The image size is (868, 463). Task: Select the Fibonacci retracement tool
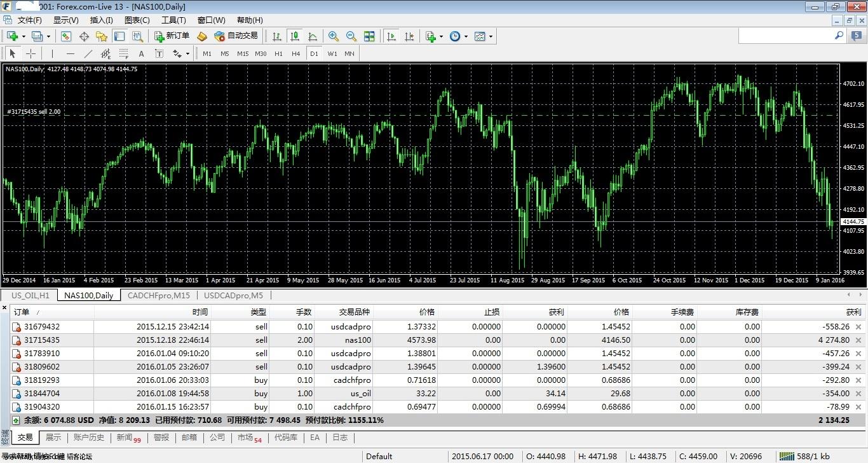pos(123,53)
